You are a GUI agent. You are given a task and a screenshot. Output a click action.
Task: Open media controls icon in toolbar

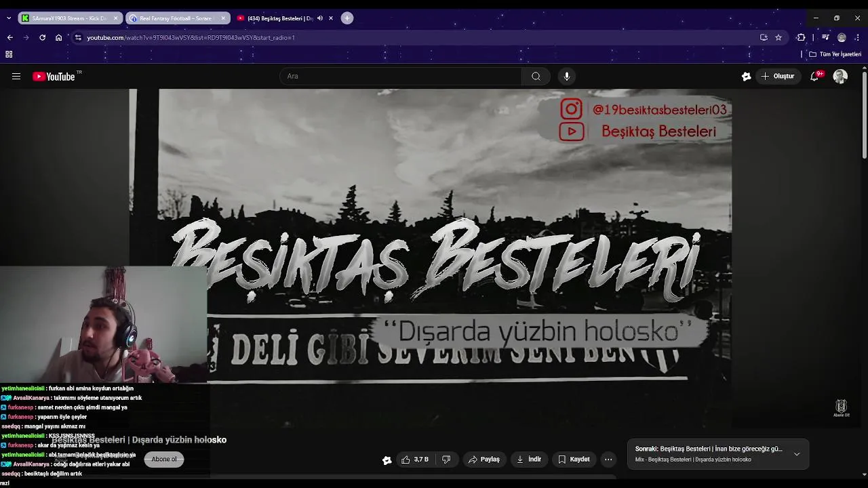pyautogui.click(x=825, y=37)
